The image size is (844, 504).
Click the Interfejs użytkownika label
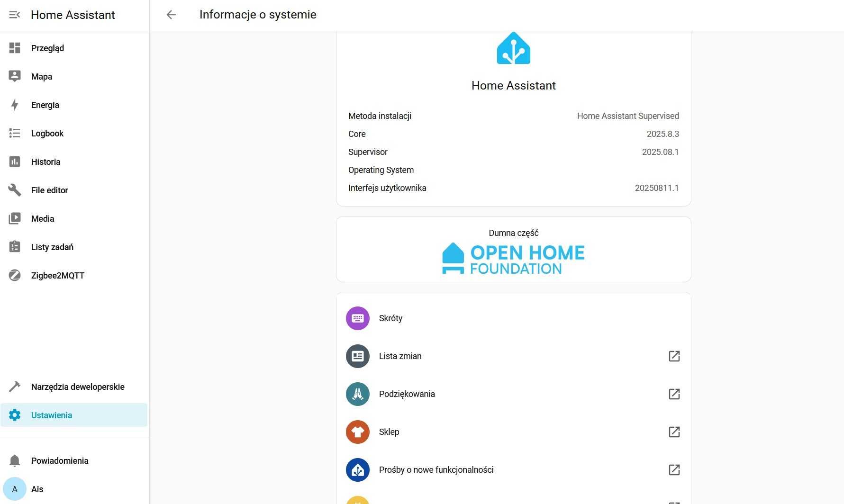[x=387, y=188]
